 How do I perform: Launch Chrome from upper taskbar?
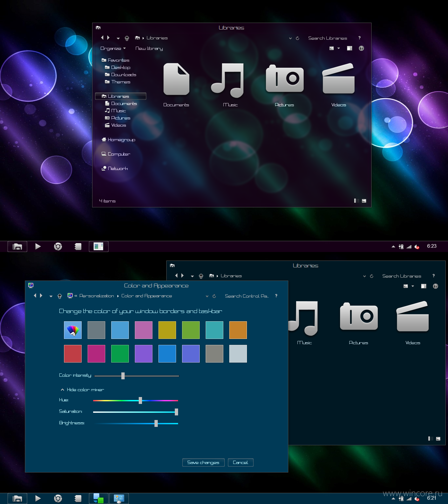point(58,246)
